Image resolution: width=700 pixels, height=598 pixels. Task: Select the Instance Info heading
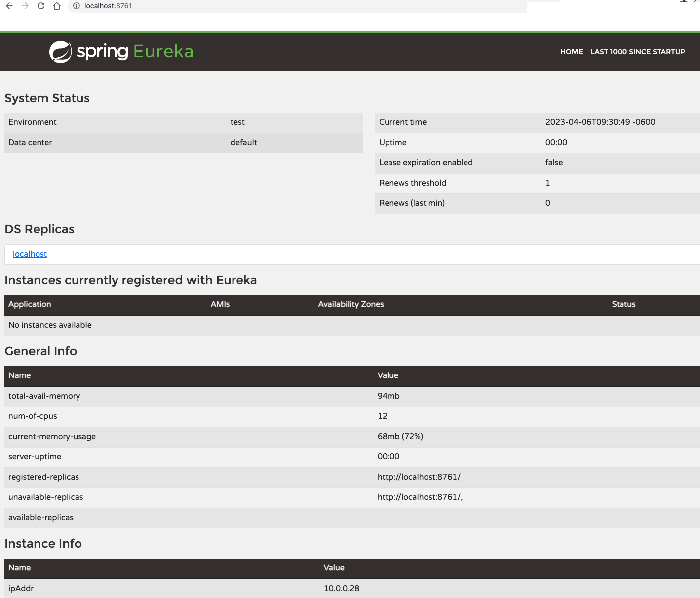click(x=43, y=544)
